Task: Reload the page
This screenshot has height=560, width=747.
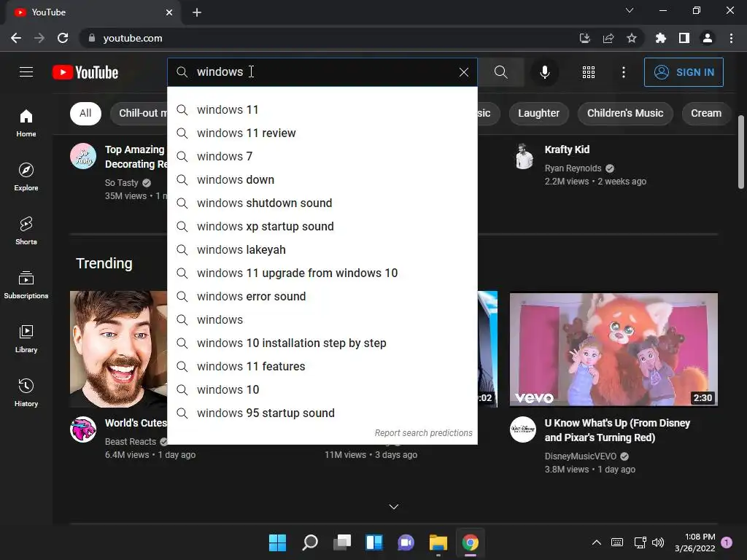Action: [63, 38]
